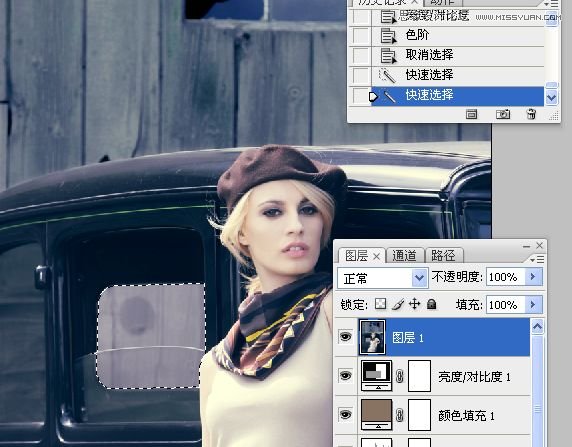The height and width of the screenshot is (447, 572).
Task: Click inside the dashed selection on car window
Action: click(151, 336)
